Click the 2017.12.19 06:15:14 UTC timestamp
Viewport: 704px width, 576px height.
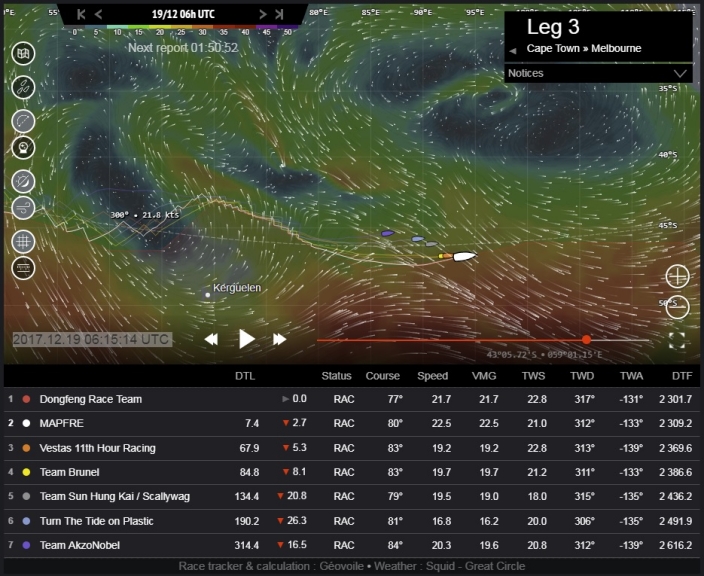[91, 339]
